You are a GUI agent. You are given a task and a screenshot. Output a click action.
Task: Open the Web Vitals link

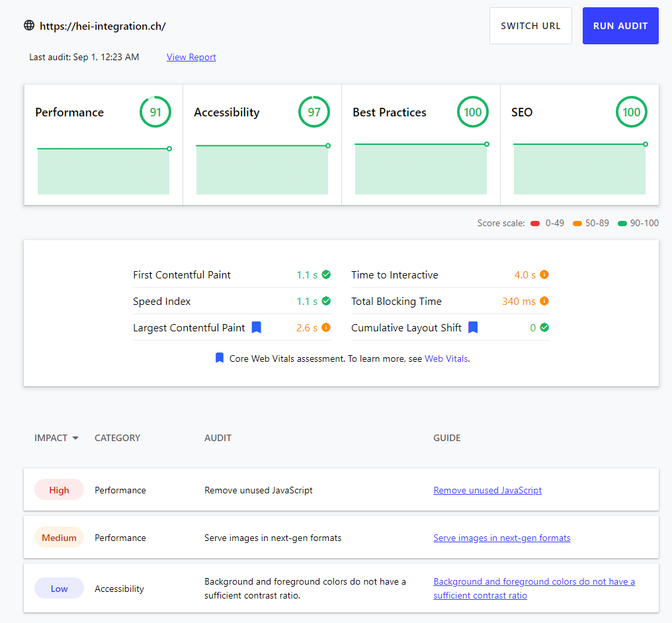pos(446,359)
